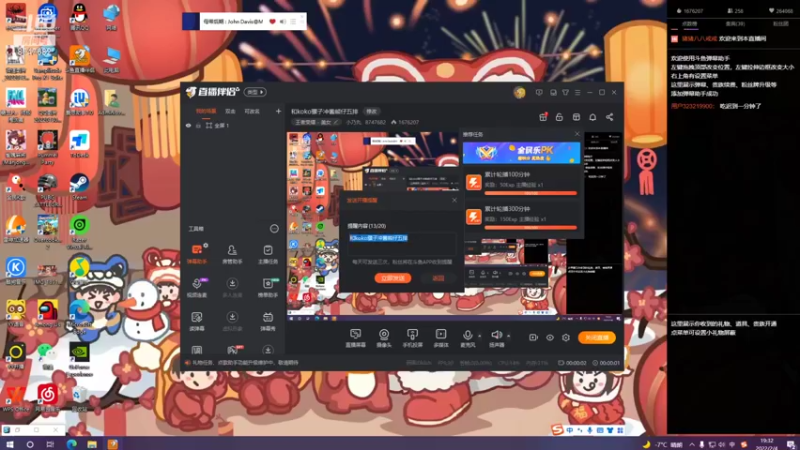This screenshot has width=800, height=450.
Task: Open Steam desktop shortcut
Action: [80, 186]
